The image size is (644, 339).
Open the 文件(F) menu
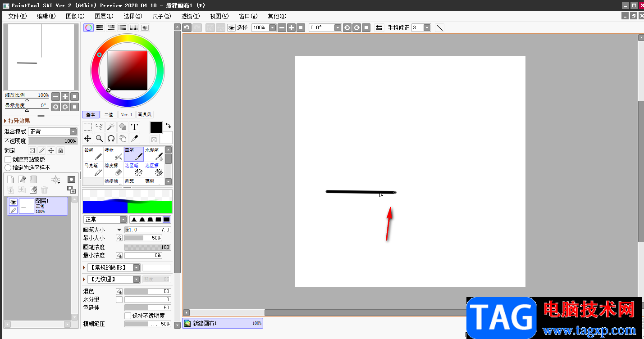pos(18,16)
